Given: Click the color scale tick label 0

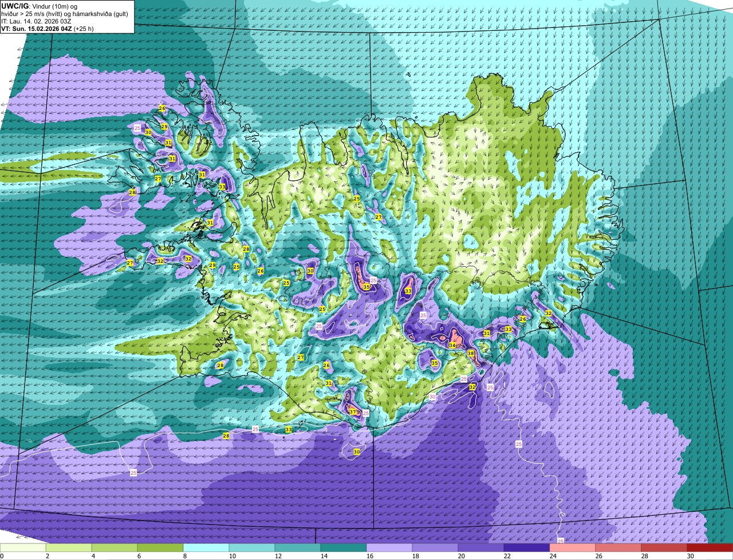Looking at the screenshot, I should tap(2, 556).
